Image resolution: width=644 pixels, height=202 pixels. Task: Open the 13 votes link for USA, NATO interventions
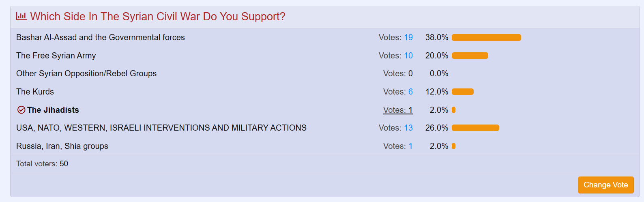click(x=408, y=128)
